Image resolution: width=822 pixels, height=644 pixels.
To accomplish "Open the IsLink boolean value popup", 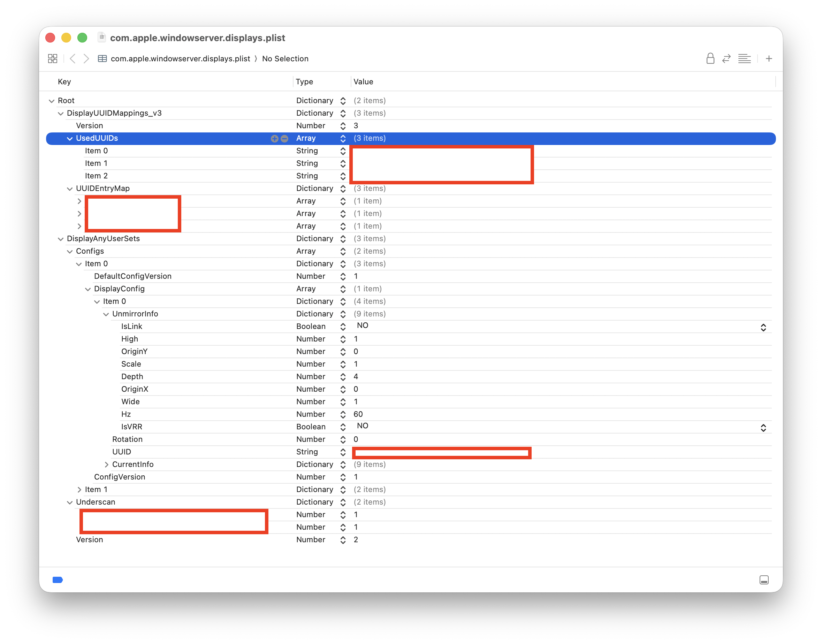I will pyautogui.click(x=763, y=327).
